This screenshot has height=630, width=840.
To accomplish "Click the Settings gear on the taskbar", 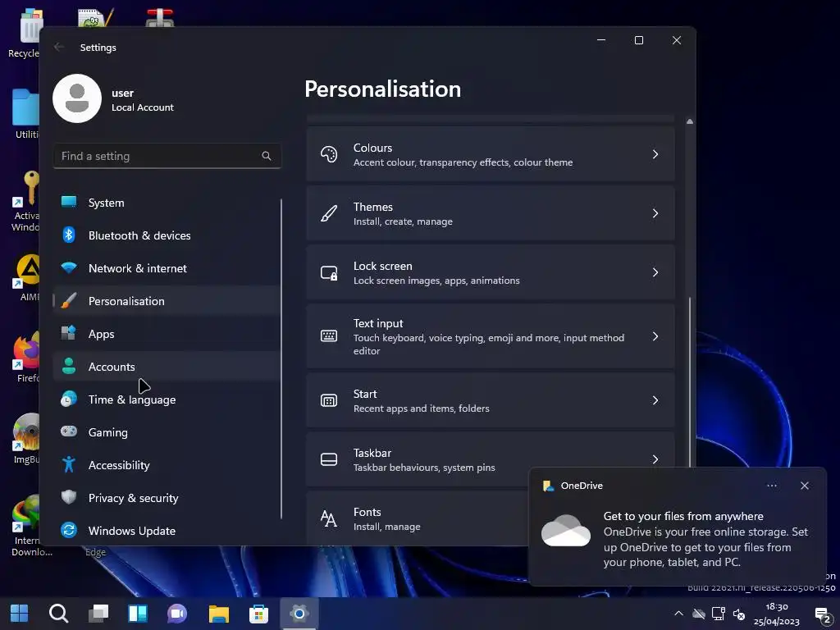I will pos(299,614).
